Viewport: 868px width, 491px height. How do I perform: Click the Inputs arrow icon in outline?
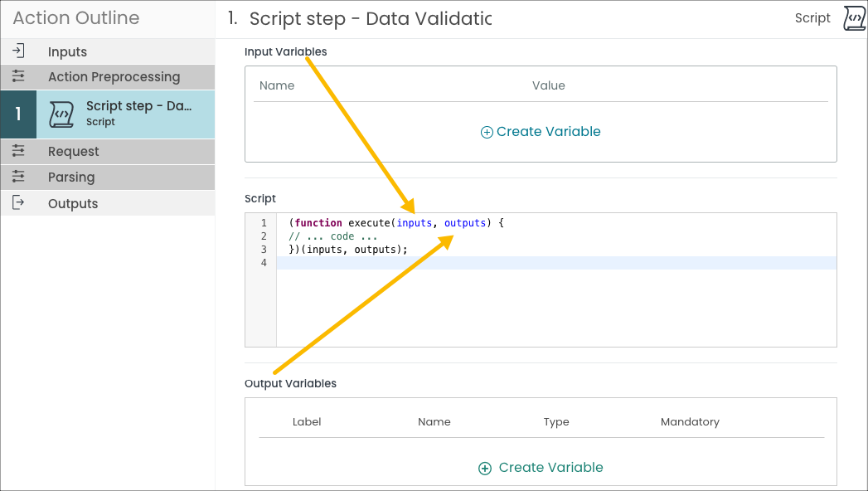click(x=18, y=51)
